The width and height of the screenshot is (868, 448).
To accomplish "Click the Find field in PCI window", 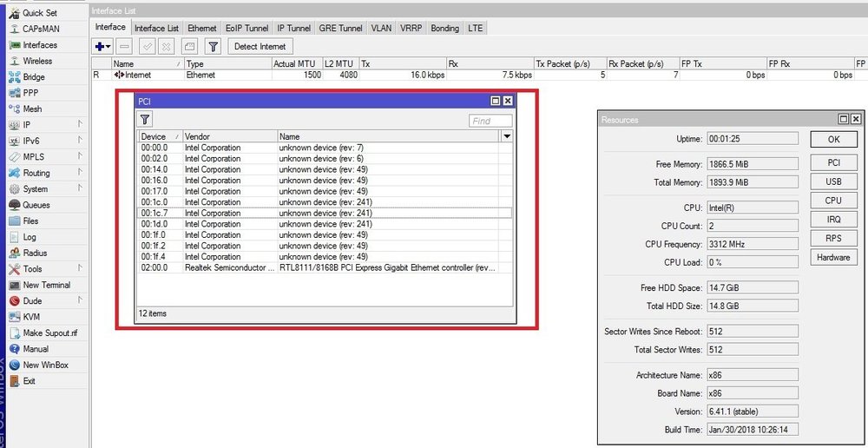I will (490, 122).
